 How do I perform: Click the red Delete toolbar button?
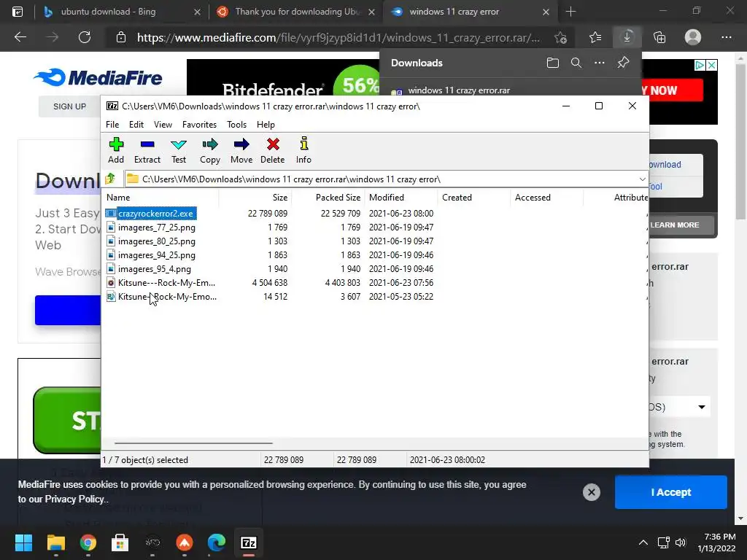click(273, 150)
